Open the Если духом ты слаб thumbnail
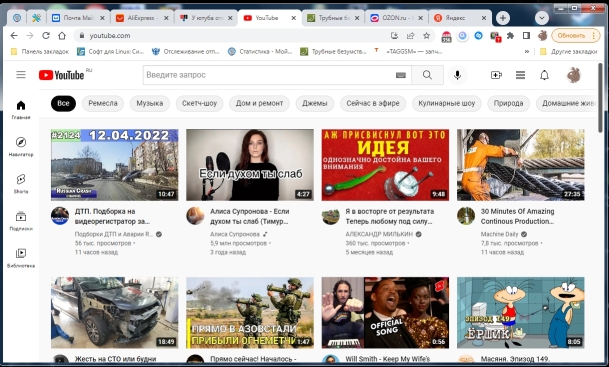 click(250, 165)
